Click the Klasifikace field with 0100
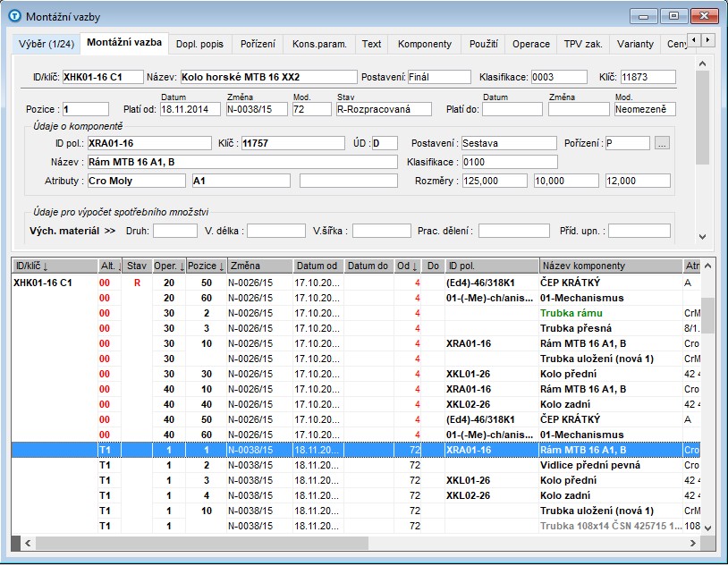The width and height of the screenshot is (728, 566). coord(510,162)
